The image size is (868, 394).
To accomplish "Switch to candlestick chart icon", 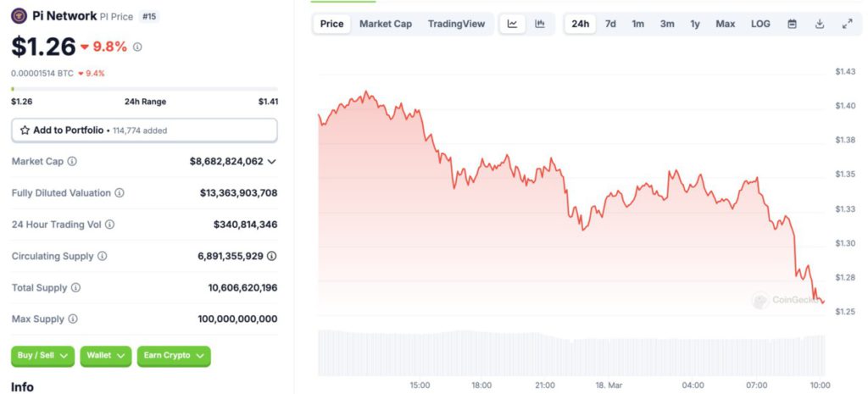I will (540, 24).
